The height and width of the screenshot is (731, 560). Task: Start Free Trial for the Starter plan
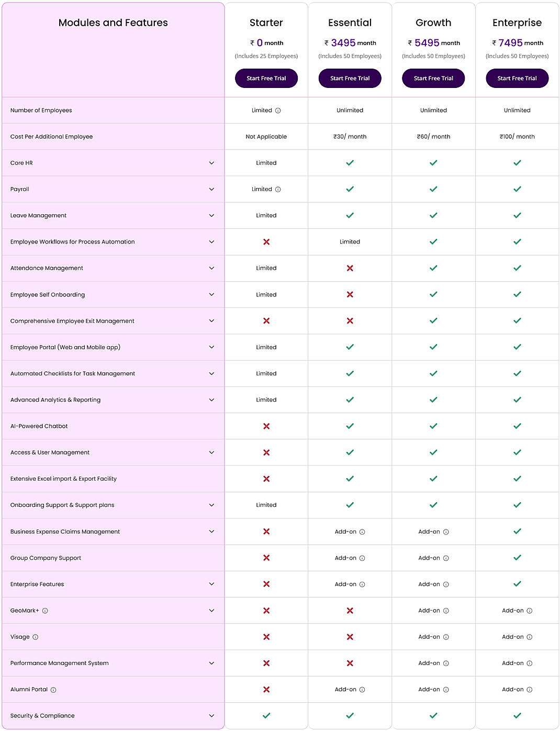pos(266,78)
